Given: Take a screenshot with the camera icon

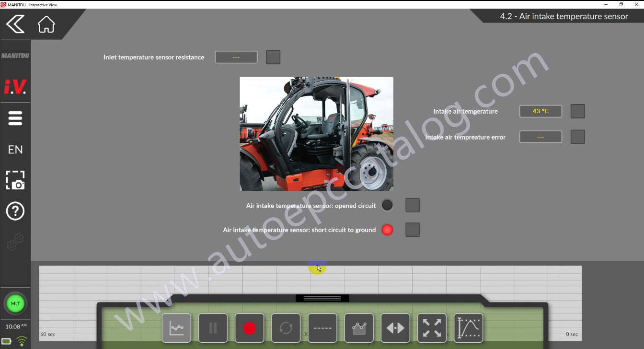Looking at the screenshot, I should (15, 180).
